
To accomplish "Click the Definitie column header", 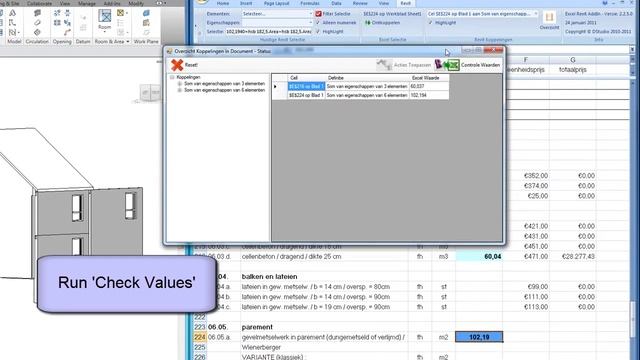I will [x=367, y=78].
